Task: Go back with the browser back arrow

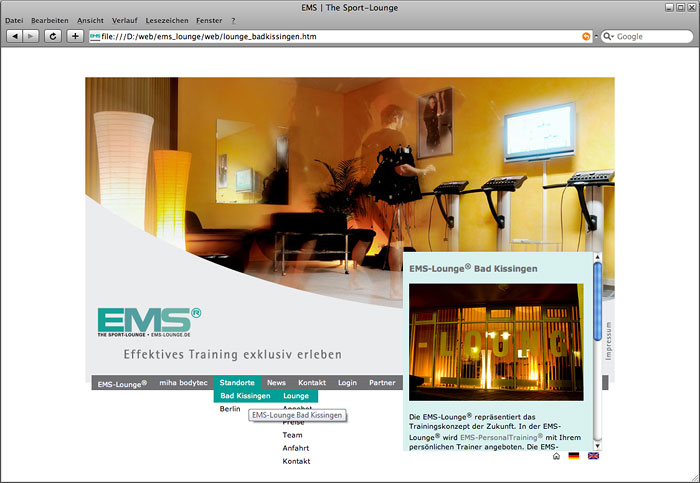Action: point(15,36)
